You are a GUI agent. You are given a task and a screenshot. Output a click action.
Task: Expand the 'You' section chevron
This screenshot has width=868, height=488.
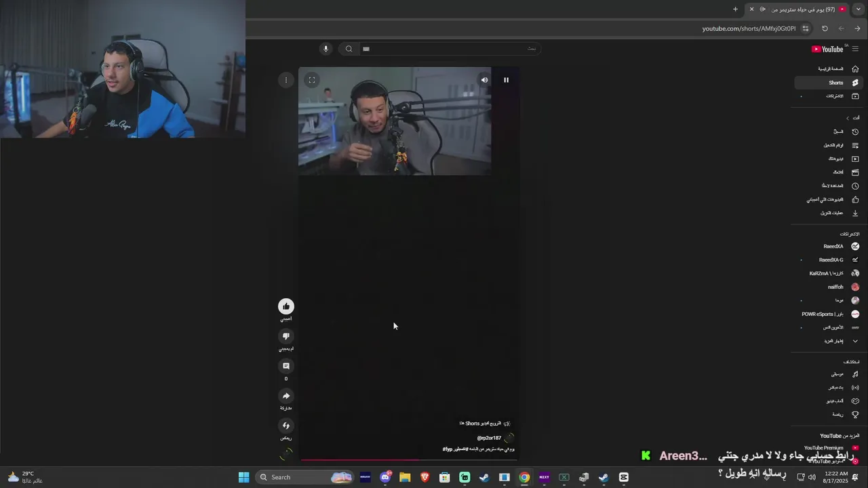(x=848, y=118)
